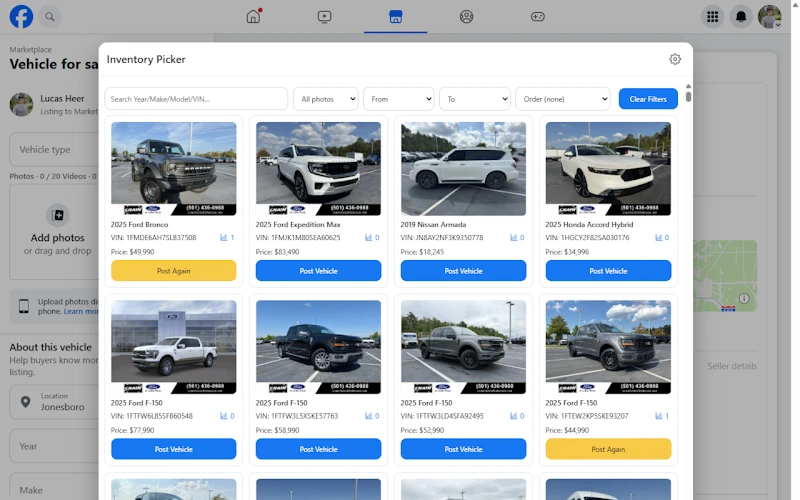This screenshot has width=800, height=500.
Task: Open the Order (none) sort dropdown
Action: coord(562,98)
